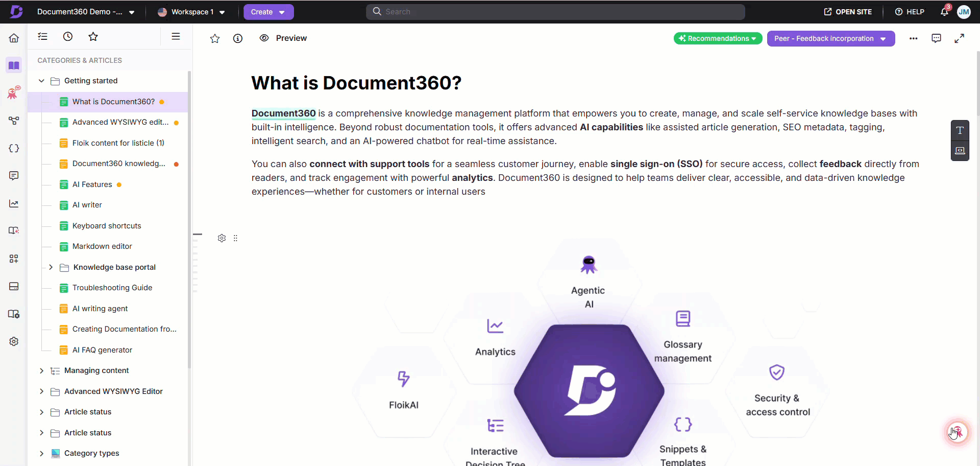Toggle the categories panel hamburger menu

176,36
